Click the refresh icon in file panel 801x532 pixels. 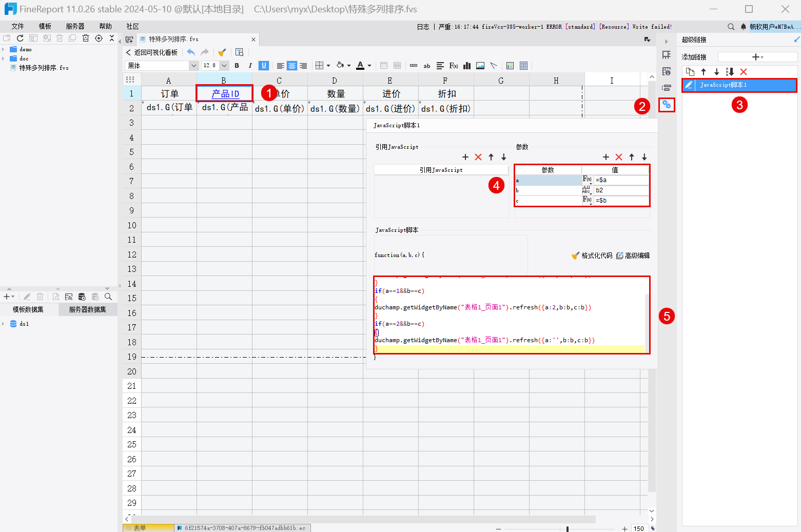click(x=20, y=38)
